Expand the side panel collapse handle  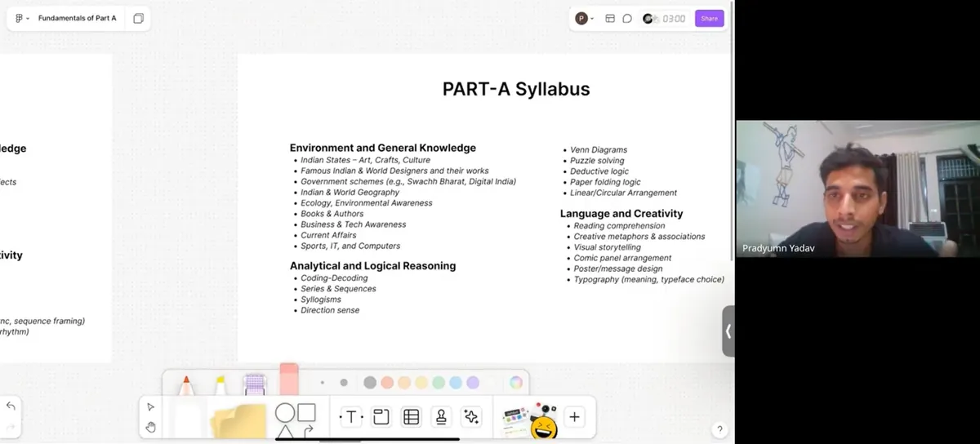point(728,331)
